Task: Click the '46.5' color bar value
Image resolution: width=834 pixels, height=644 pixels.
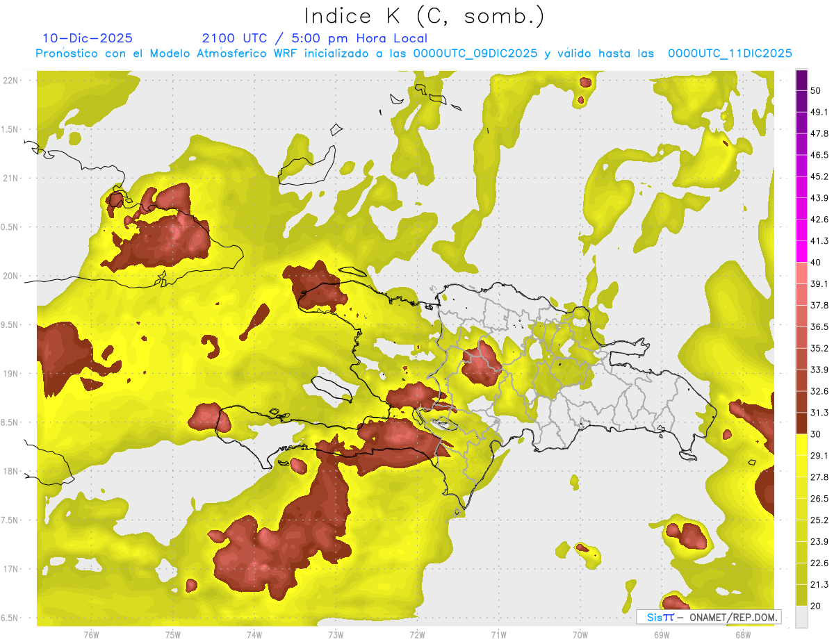Action: point(819,155)
